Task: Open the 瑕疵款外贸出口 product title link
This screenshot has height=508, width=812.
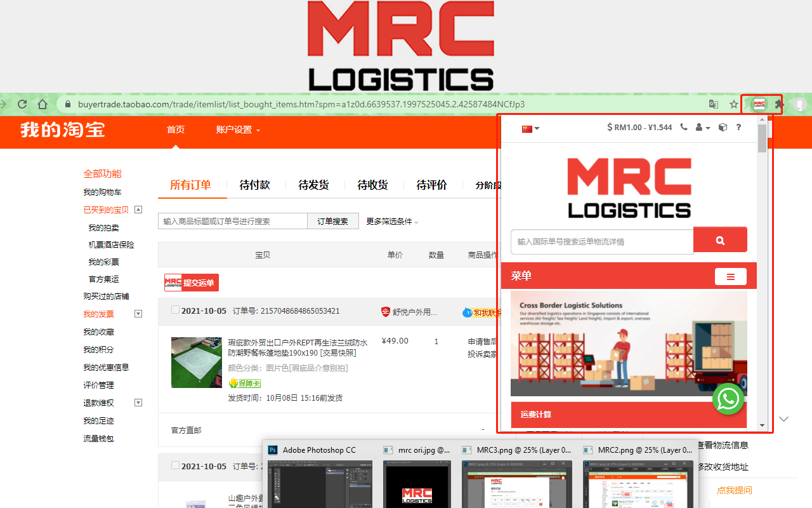Action: [298, 347]
